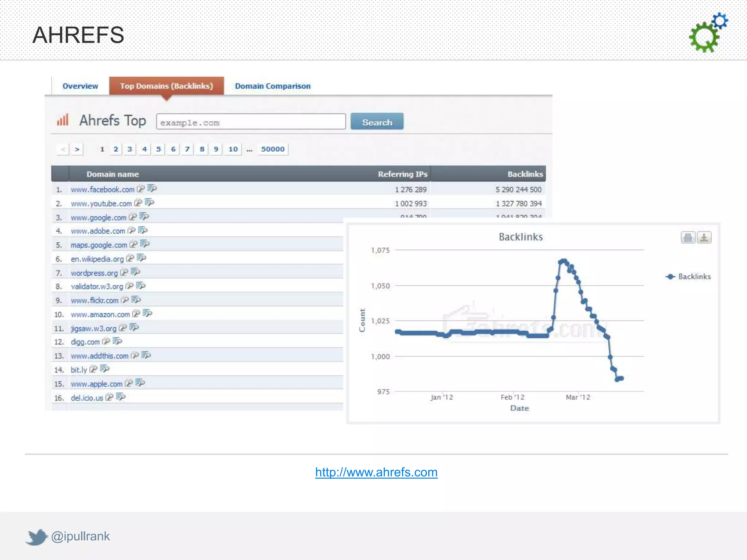
Task: Open maps.google.com domain link
Action: click(99, 245)
